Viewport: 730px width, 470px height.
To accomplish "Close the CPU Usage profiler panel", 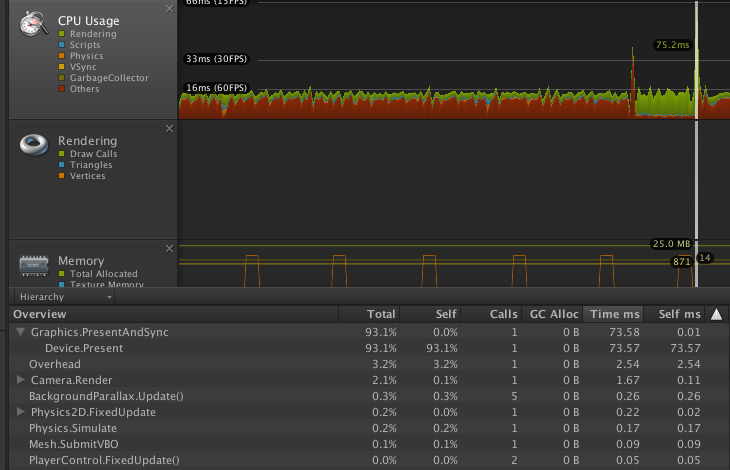I will [169, 9].
